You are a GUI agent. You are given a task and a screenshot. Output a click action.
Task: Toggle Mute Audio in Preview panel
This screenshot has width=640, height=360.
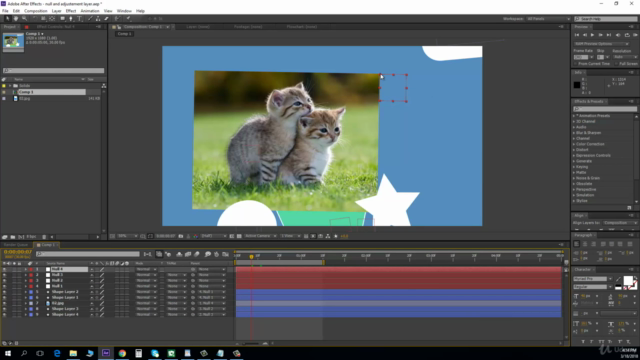click(618, 35)
